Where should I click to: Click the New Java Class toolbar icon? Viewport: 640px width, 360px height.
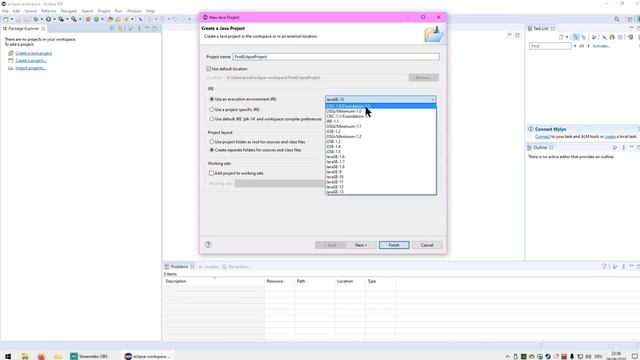pos(97,19)
